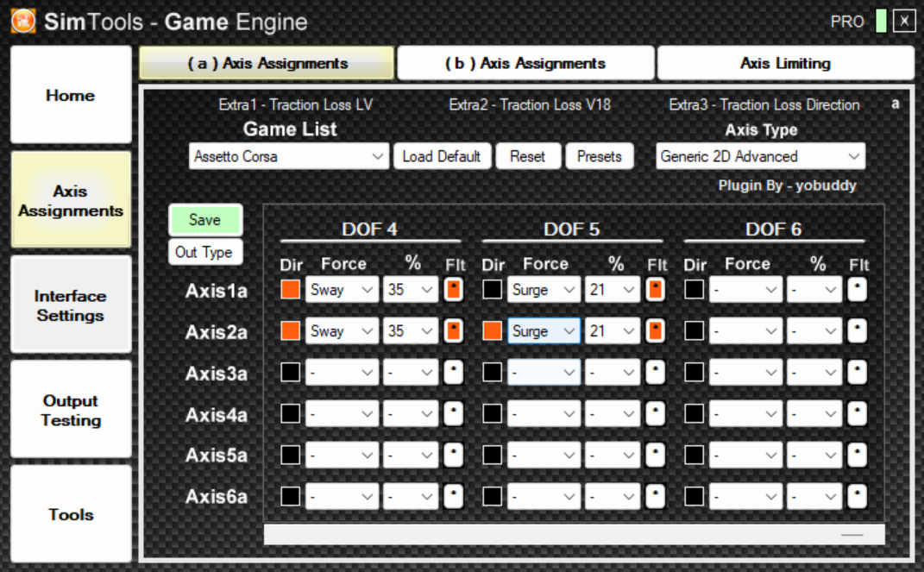The image size is (924, 572).
Task: Open Interface Settings in the sidebar
Action: click(x=71, y=305)
